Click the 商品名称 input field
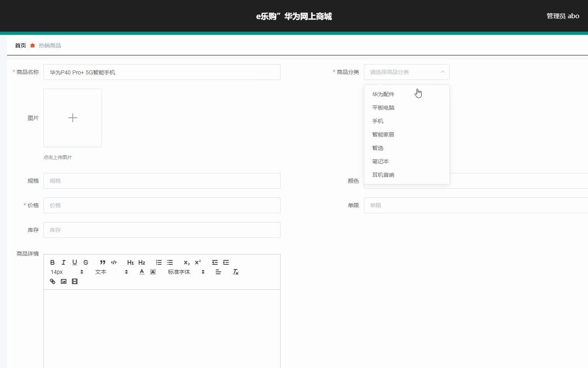This screenshot has width=588, height=368. tap(162, 72)
